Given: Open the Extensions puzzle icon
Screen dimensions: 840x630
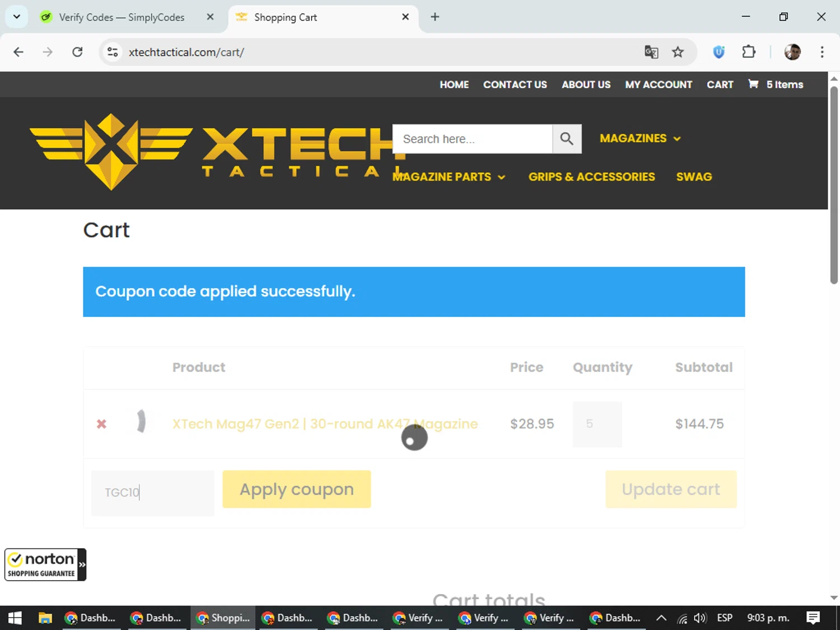Looking at the screenshot, I should 749,52.
